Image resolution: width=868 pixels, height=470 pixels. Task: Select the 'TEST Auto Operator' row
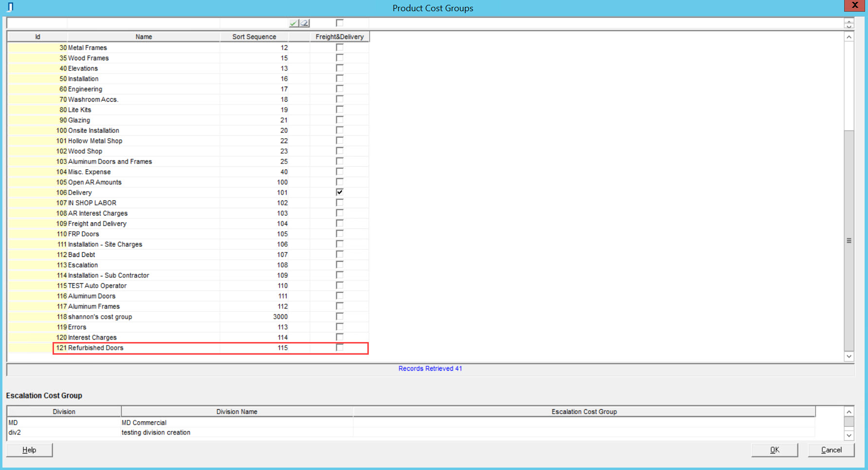(188, 286)
